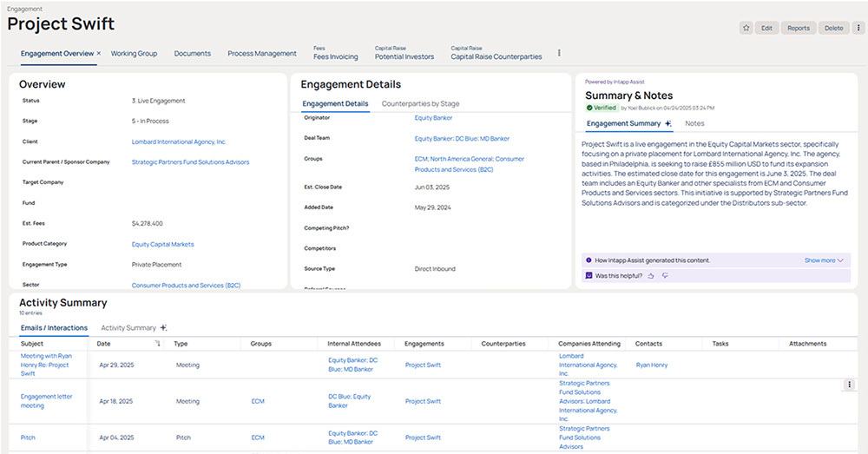Viewport: 868px width, 454px height.
Task: Open the tab bar overflow three-dot menu
Action: pos(558,54)
